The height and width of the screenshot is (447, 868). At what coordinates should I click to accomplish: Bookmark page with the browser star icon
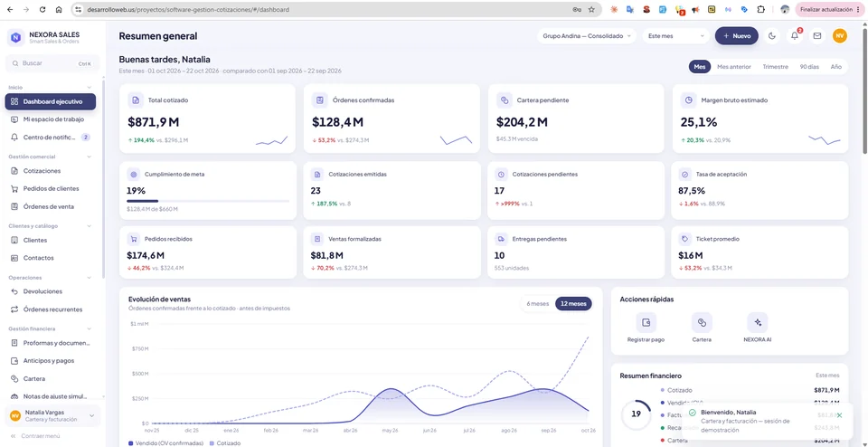click(591, 9)
